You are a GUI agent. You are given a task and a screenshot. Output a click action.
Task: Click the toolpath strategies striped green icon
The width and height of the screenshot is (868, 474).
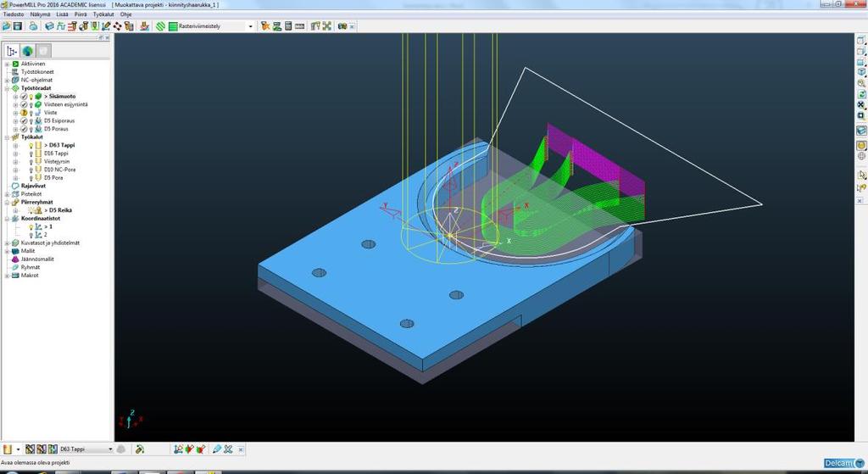click(160, 26)
